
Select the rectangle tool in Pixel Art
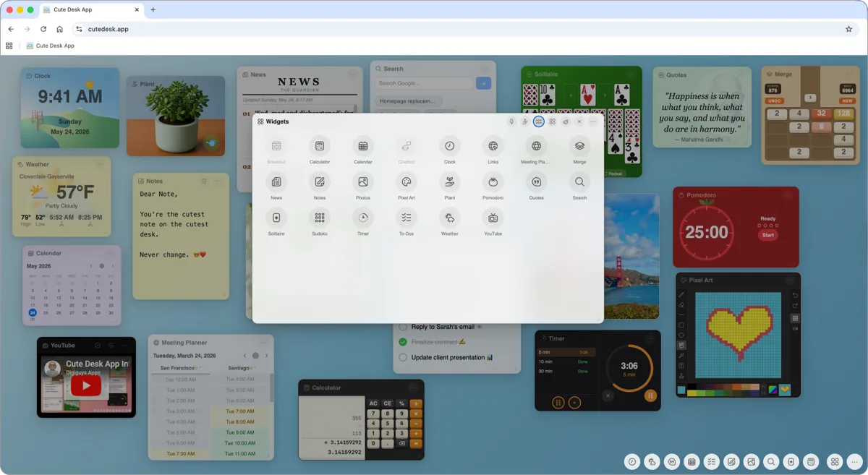(681, 325)
